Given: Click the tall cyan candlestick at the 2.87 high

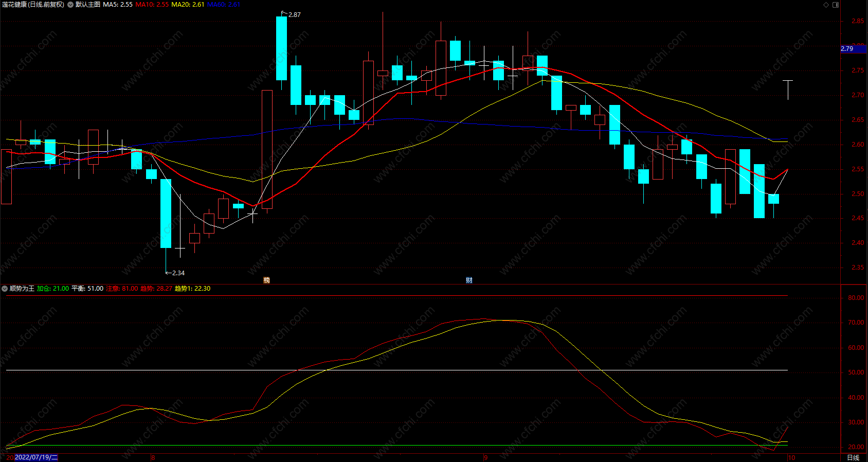Looking at the screenshot, I should point(281,48).
